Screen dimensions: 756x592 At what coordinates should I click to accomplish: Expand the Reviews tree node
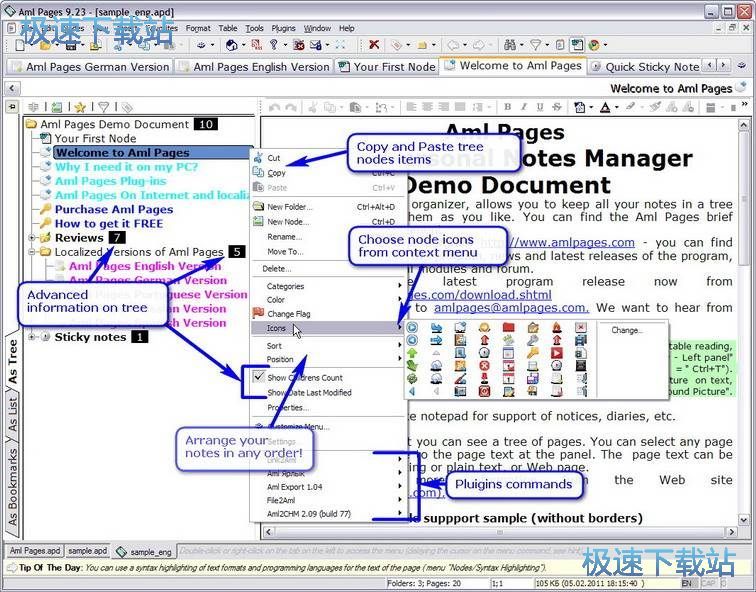pos(32,238)
